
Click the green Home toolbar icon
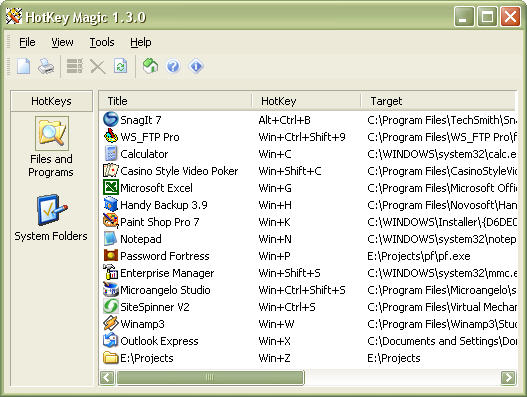point(150,66)
